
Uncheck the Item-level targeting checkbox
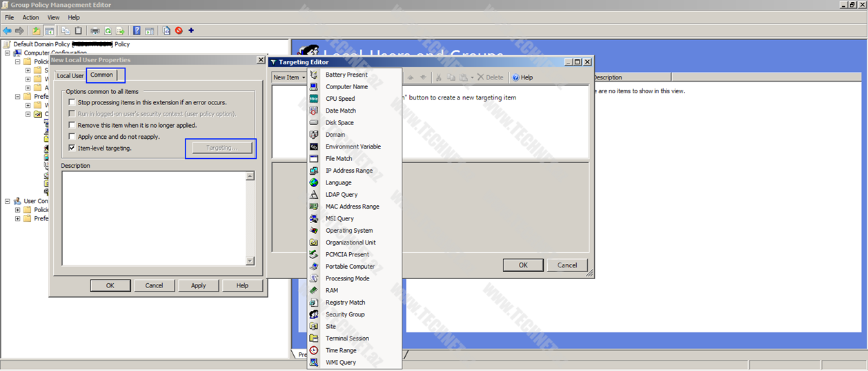(72, 148)
